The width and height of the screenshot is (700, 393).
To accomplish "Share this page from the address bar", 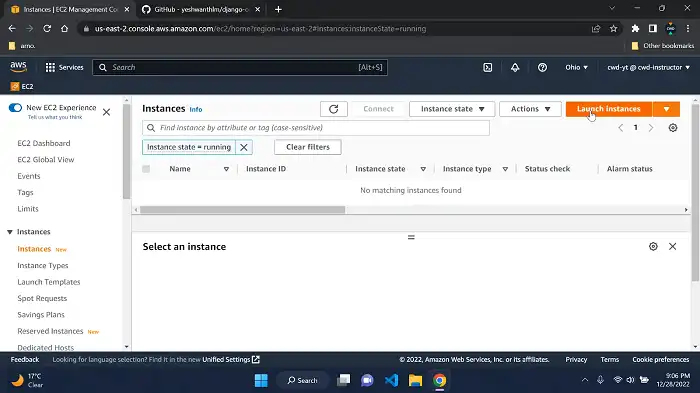I will click(596, 29).
